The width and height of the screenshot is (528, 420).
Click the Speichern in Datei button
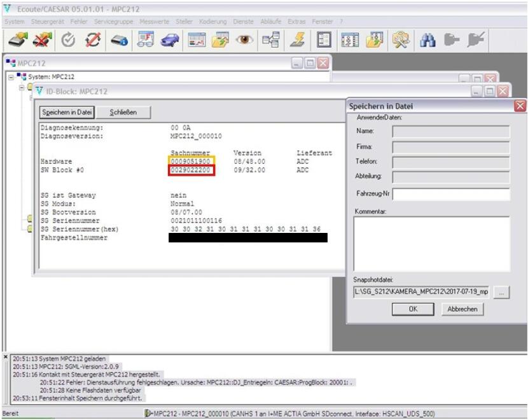click(x=67, y=112)
